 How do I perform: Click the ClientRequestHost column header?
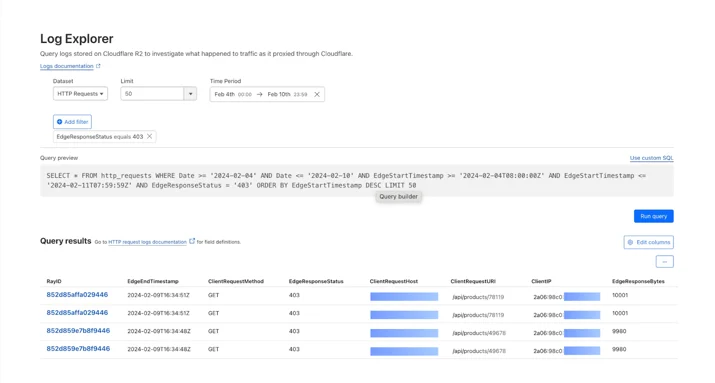tap(394, 281)
